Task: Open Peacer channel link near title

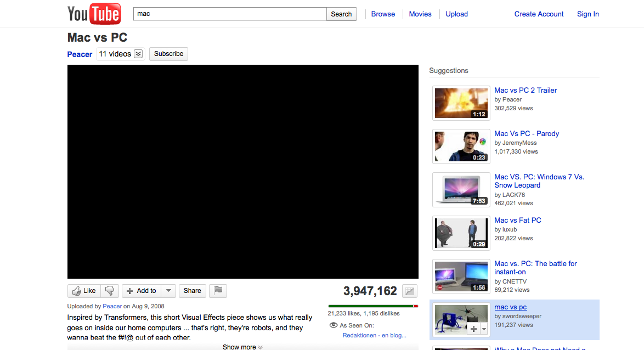Action: pos(80,54)
